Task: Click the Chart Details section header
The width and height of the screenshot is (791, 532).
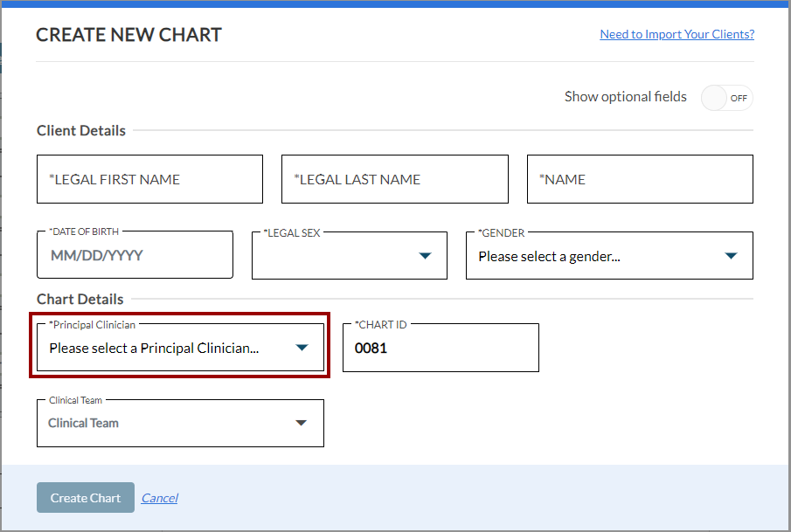Action: click(x=80, y=299)
